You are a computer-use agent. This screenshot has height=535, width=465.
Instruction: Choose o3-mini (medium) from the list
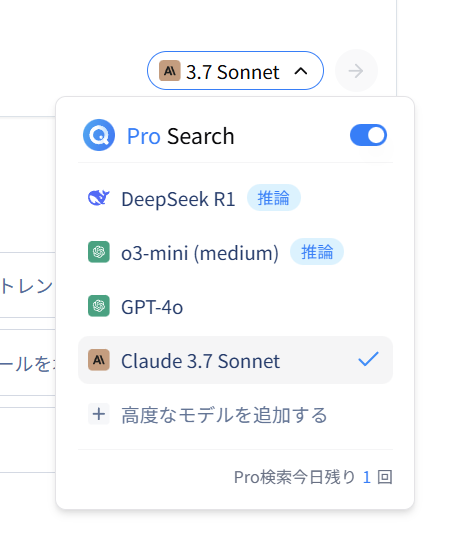pos(235,252)
